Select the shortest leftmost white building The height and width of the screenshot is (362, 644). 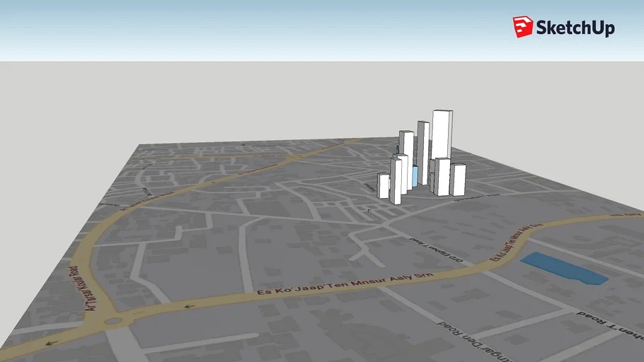point(384,186)
